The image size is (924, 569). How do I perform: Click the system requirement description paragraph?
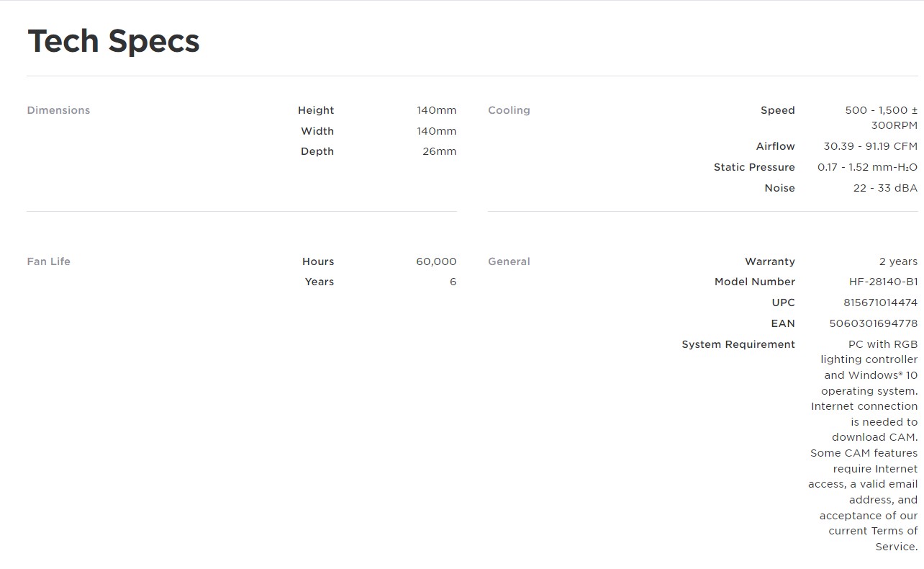(x=864, y=445)
